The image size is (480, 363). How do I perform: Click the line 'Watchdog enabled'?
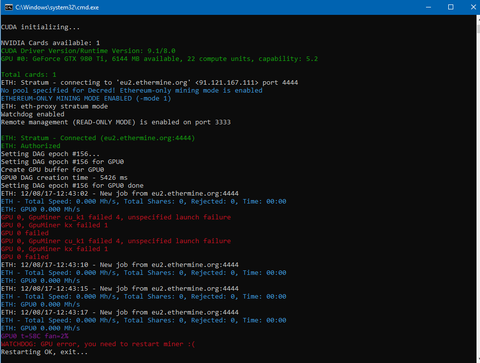pos(33,114)
